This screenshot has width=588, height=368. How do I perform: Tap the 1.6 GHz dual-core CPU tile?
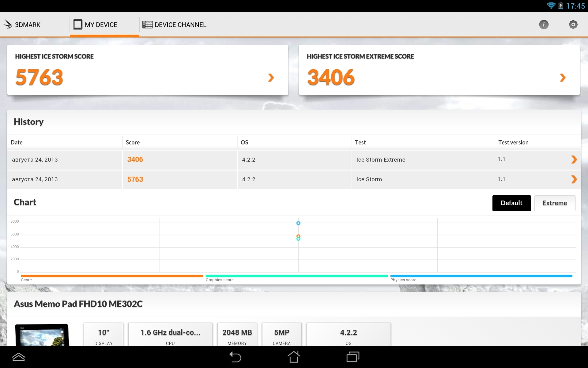point(170,335)
